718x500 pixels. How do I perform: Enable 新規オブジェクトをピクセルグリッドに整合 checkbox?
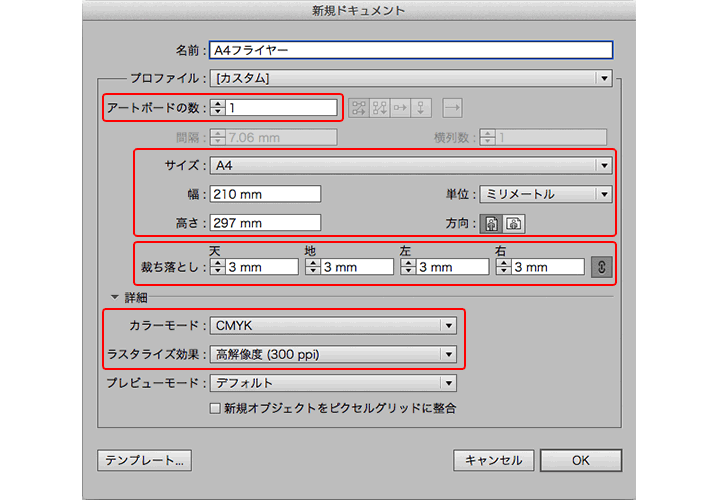pyautogui.click(x=214, y=408)
